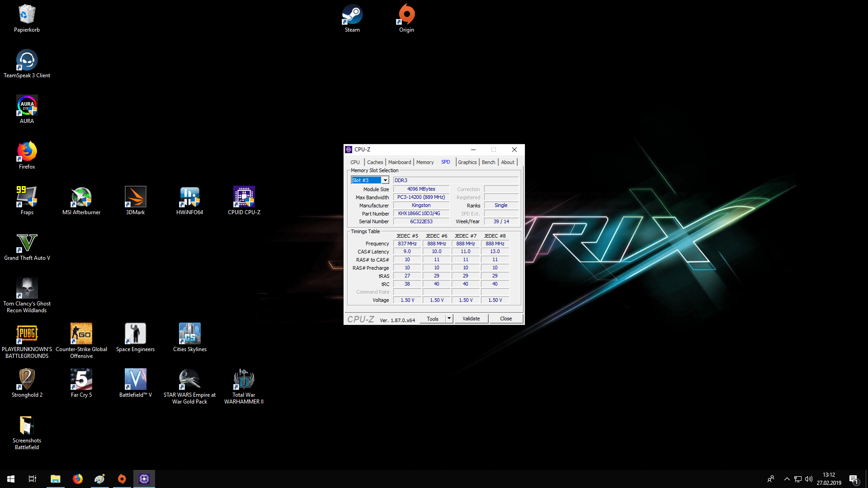The width and height of the screenshot is (868, 488).
Task: Open the Bench tab
Action: [488, 162]
